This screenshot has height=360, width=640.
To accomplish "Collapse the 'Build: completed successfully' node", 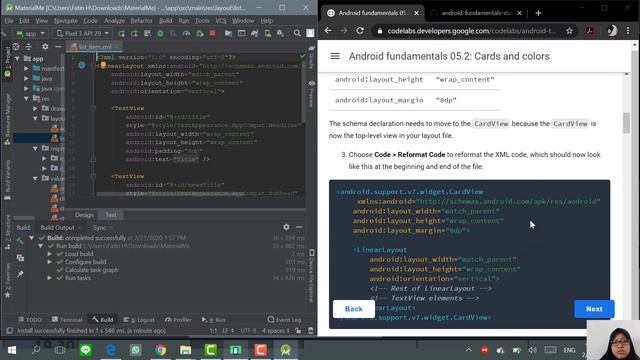I will click(x=31, y=238).
